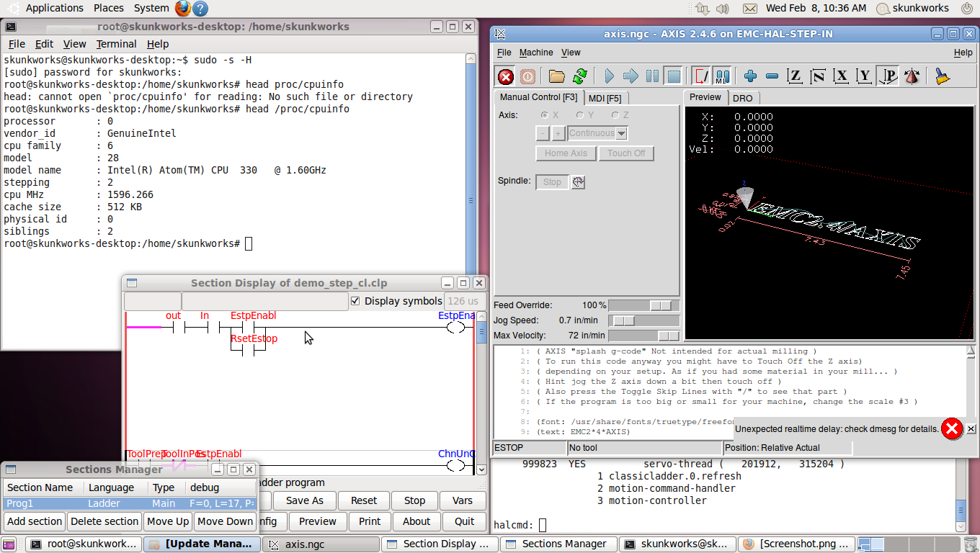Select side view X icon
This screenshot has height=553, width=980.
coord(841,76)
